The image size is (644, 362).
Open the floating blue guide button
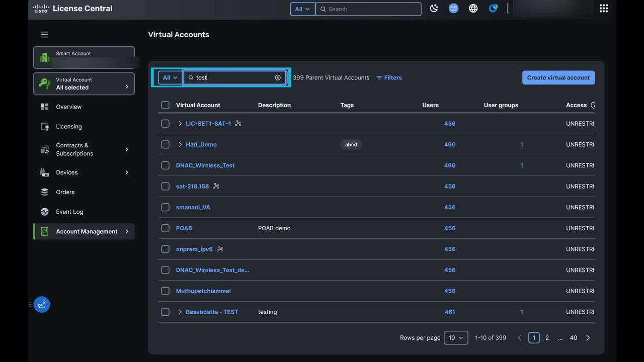pos(42,304)
